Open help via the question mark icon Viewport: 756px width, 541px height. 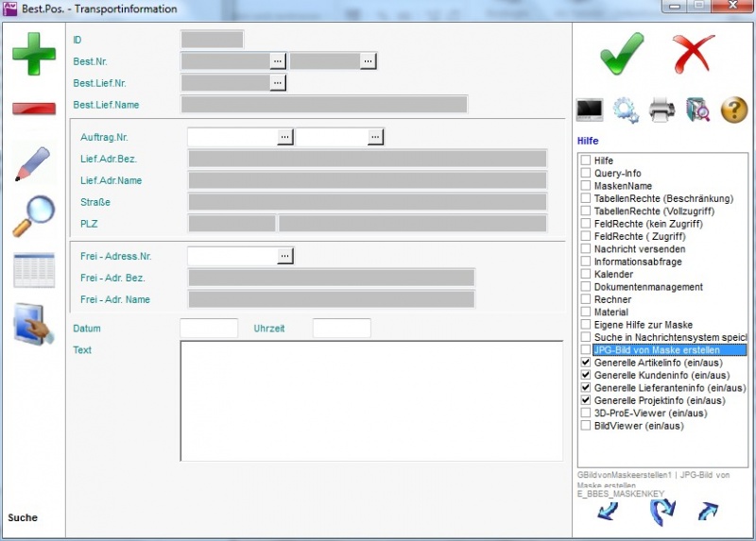(734, 110)
